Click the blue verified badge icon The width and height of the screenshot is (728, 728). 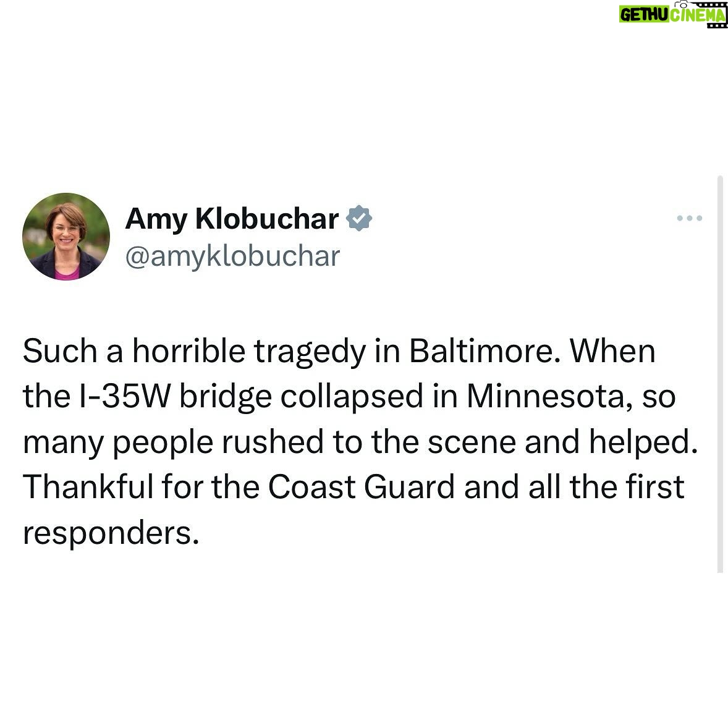359,218
